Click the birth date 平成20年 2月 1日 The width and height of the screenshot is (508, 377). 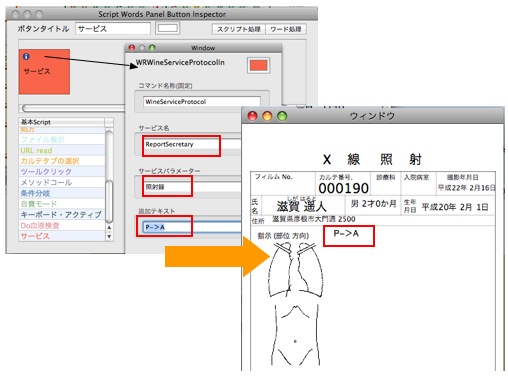click(455, 207)
